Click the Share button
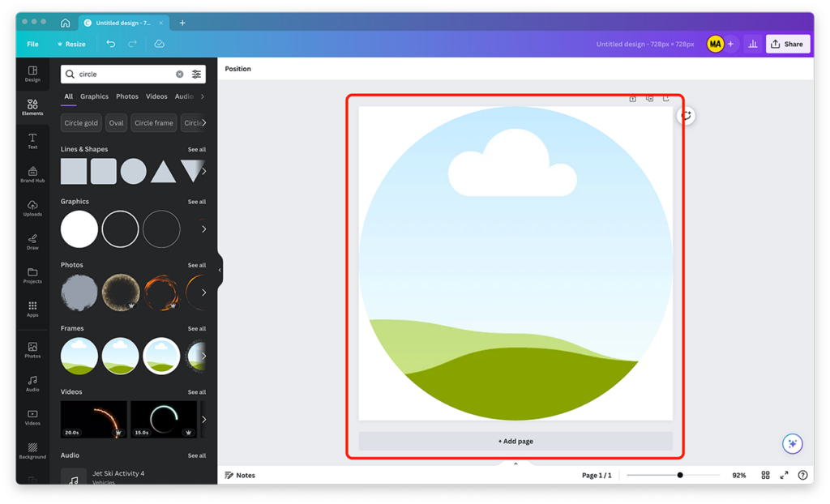 pyautogui.click(x=788, y=44)
